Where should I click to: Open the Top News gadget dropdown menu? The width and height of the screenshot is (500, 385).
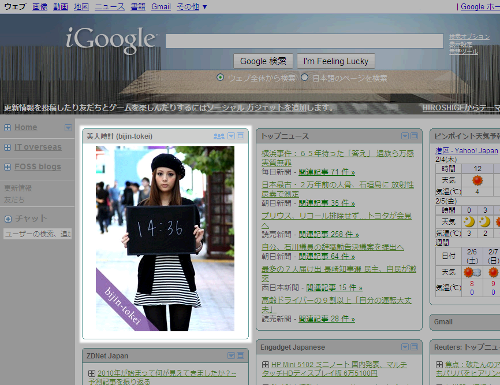coord(404,136)
